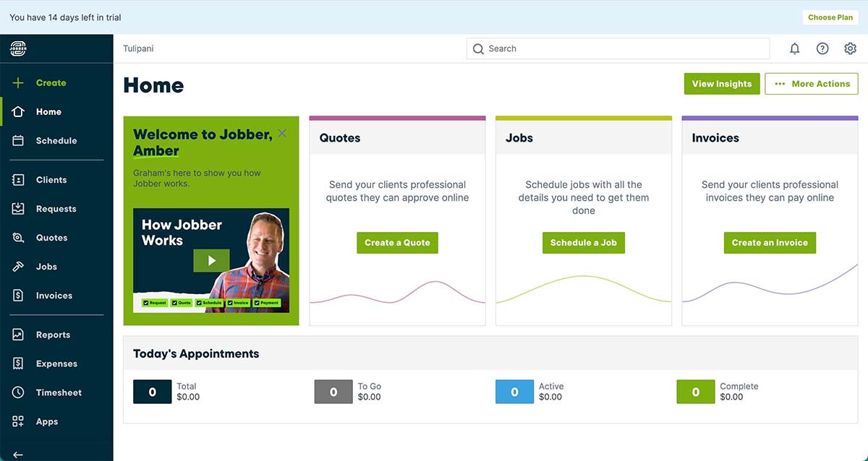This screenshot has width=868, height=461.
Task: Play the How Jobber Works video
Action: pos(211,260)
